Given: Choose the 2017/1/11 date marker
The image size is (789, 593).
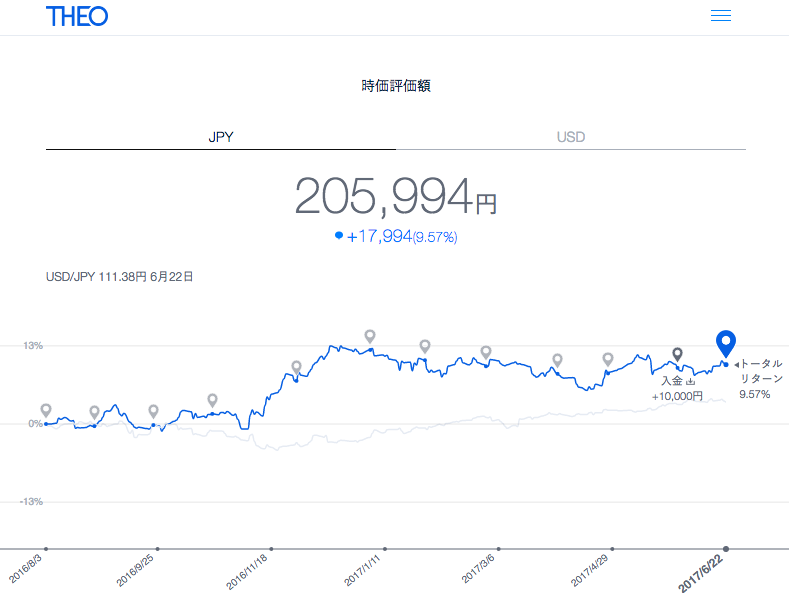Looking at the screenshot, I should tap(385, 548).
